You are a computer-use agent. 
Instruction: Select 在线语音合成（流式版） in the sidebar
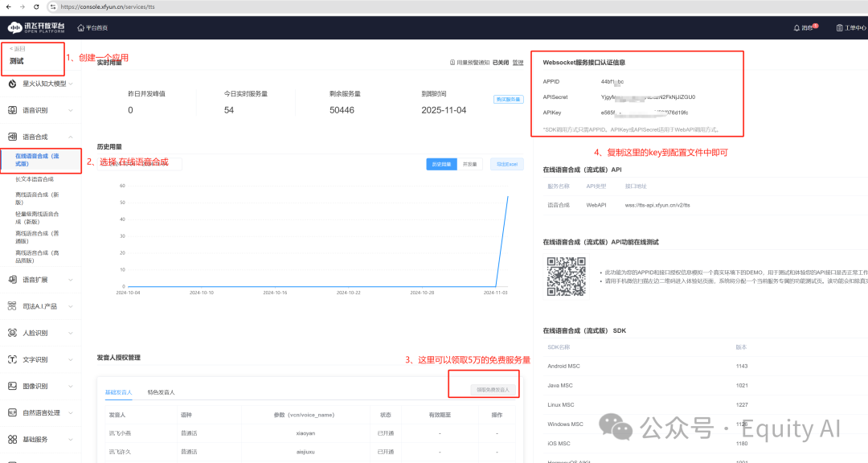point(37,160)
